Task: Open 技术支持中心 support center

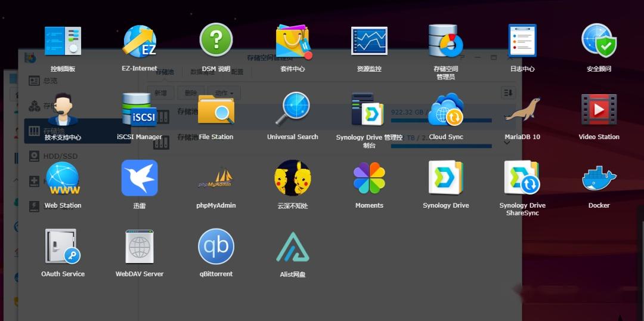Action: click(63, 109)
